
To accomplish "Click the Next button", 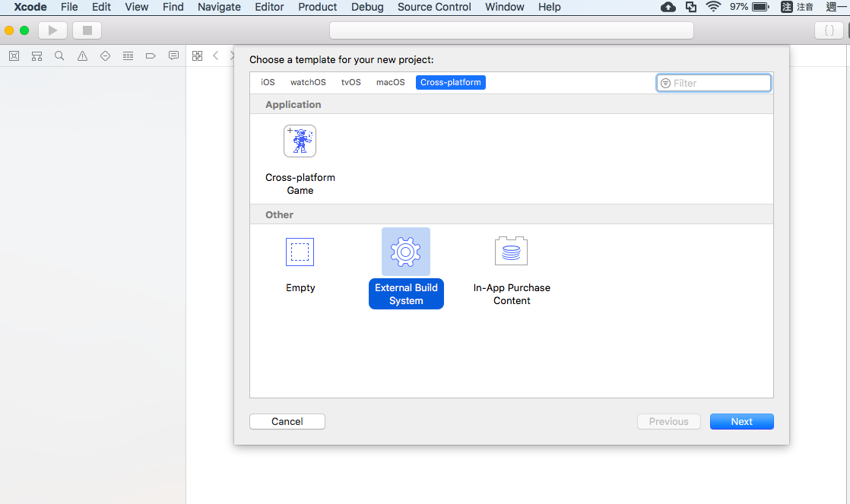I will click(741, 422).
